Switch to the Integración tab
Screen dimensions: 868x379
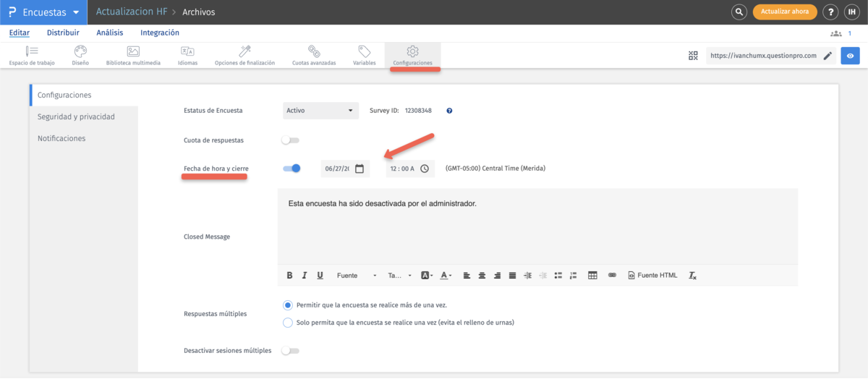point(160,33)
